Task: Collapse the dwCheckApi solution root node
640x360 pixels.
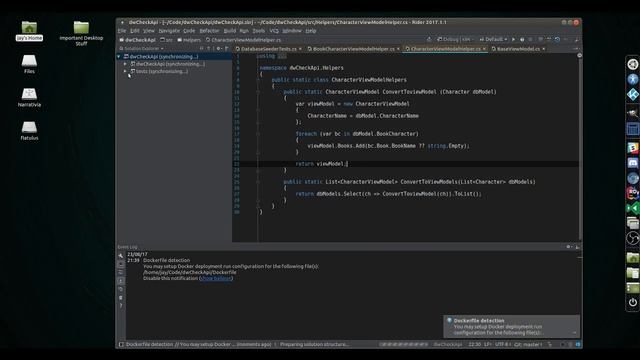Action: 119,57
